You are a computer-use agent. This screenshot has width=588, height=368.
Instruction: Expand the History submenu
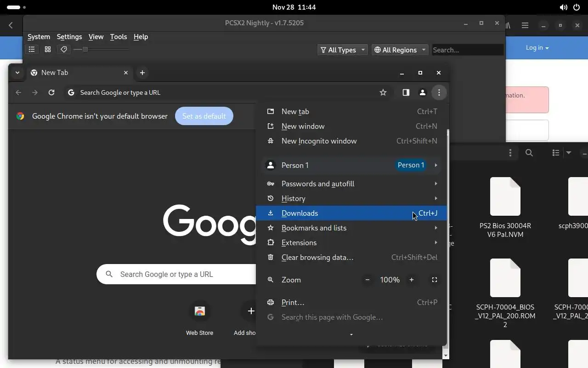[x=351, y=198]
